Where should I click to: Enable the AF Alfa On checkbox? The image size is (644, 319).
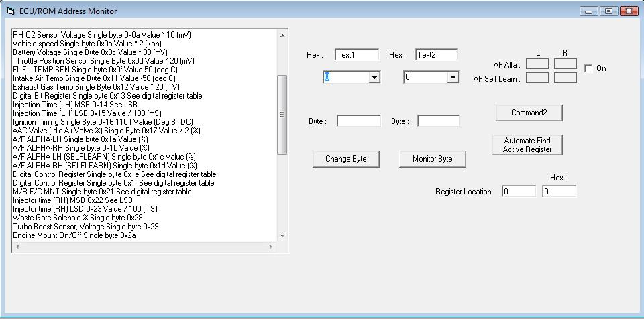[x=588, y=68]
